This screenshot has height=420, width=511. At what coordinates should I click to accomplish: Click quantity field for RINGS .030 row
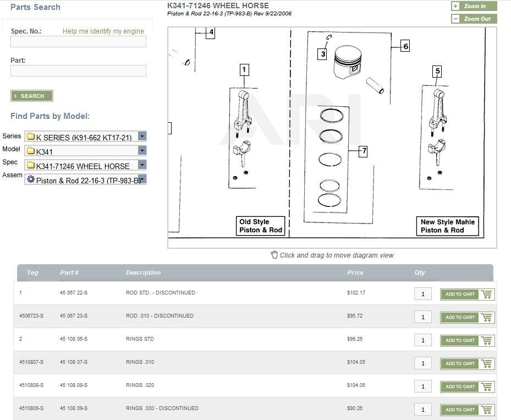coord(423,410)
